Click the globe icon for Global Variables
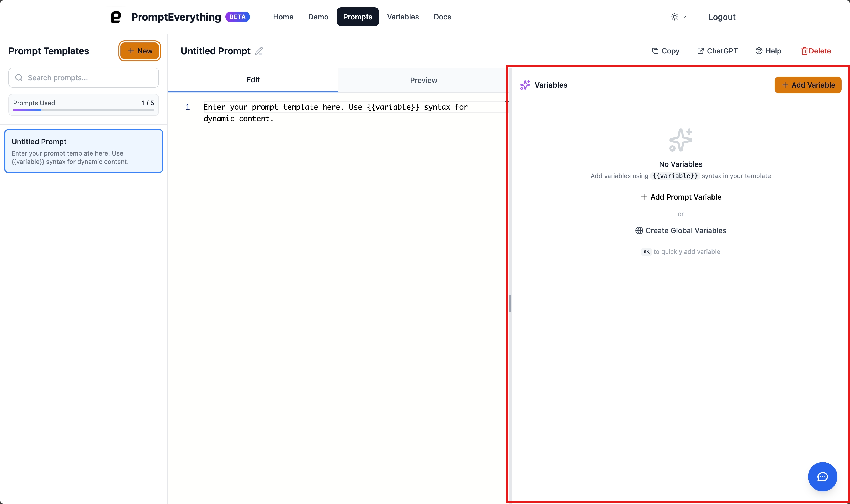The height and width of the screenshot is (504, 850). (x=639, y=230)
